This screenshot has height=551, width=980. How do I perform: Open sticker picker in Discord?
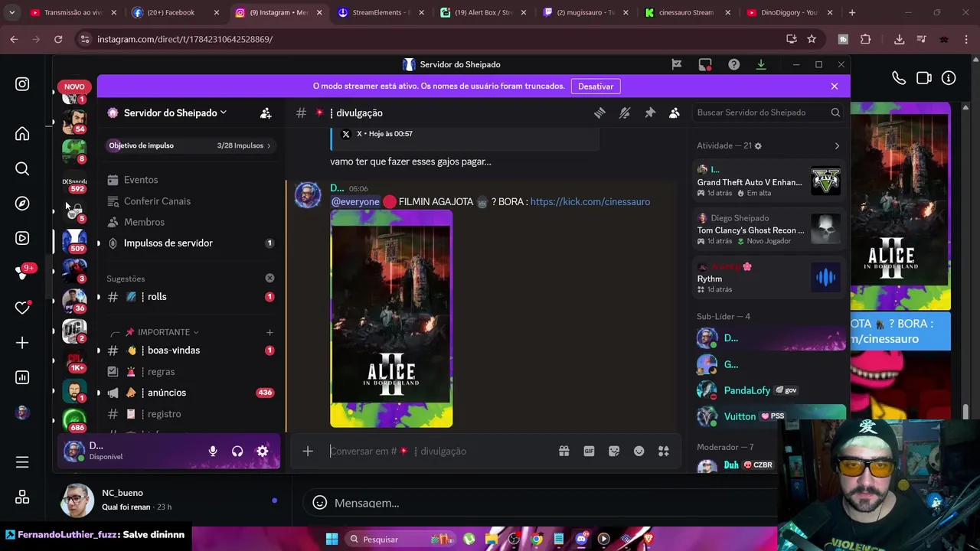(x=614, y=452)
